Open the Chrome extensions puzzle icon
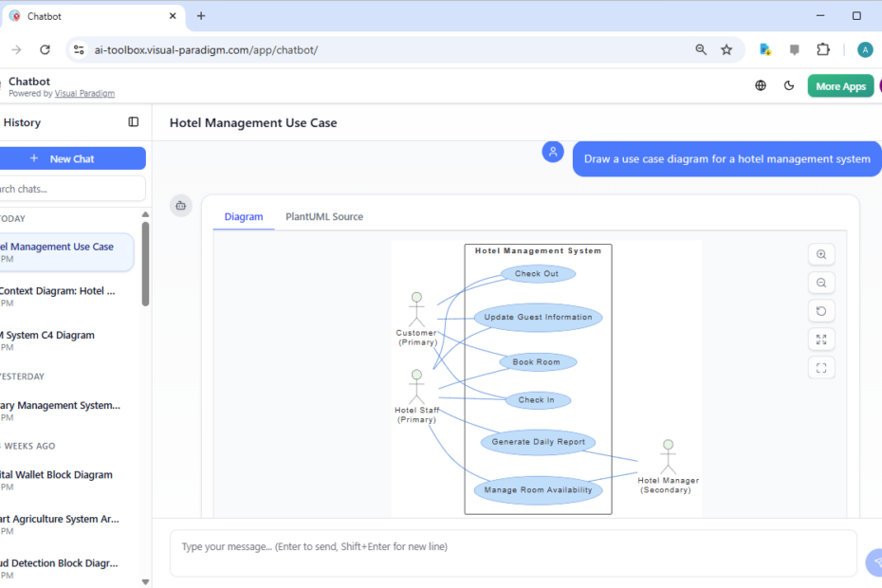The image size is (882, 588). [x=822, y=48]
